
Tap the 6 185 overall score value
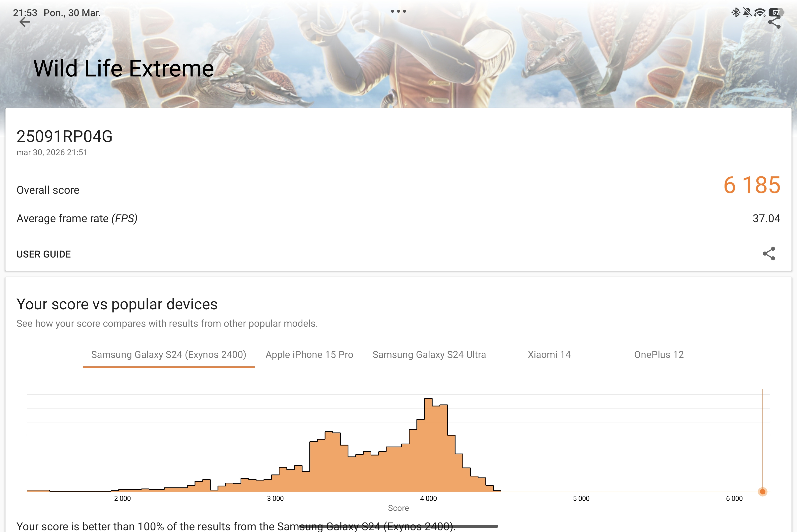pyautogui.click(x=751, y=185)
